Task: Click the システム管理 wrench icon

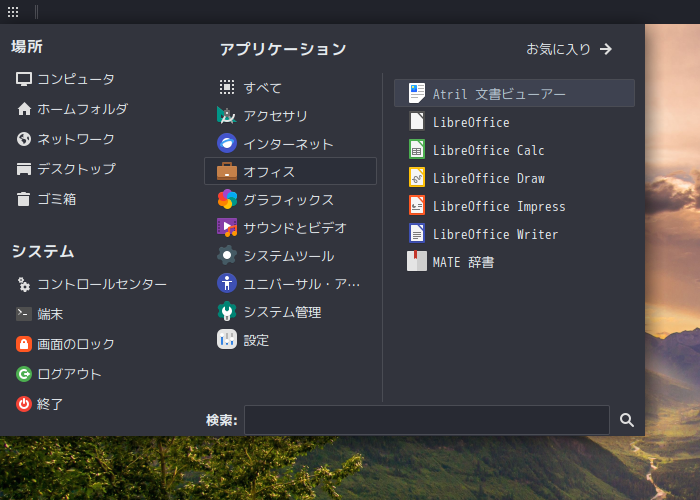Action: click(227, 312)
